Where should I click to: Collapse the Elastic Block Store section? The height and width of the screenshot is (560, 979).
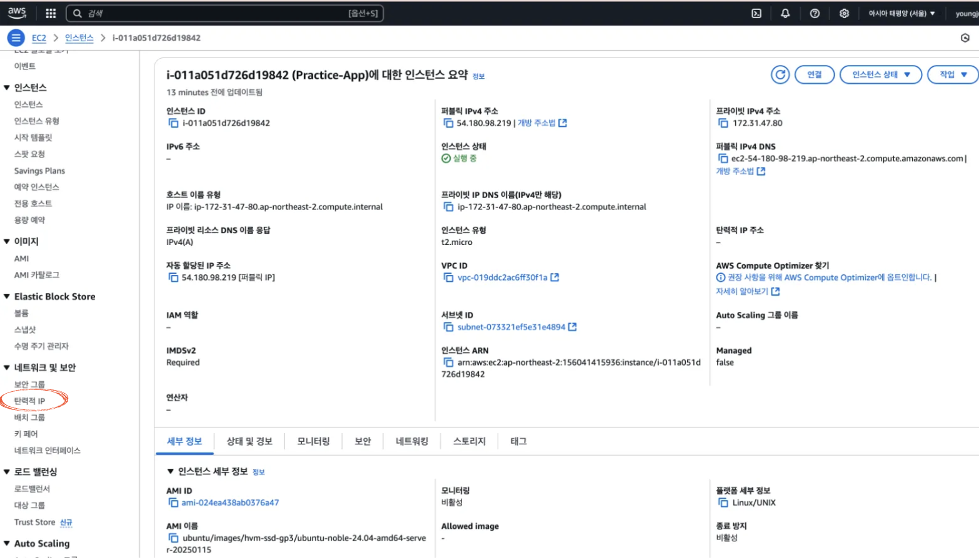pos(7,297)
